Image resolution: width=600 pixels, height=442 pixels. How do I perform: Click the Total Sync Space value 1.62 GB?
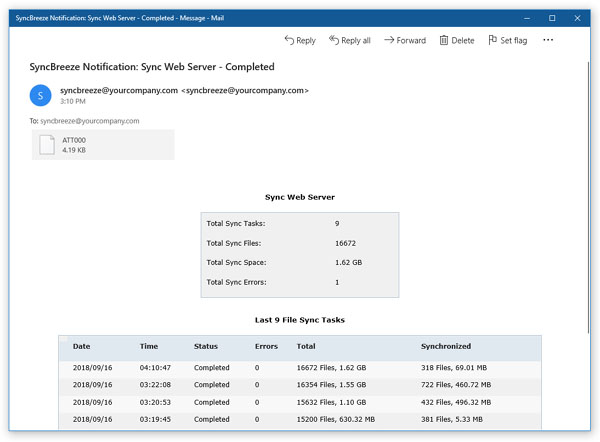click(349, 263)
